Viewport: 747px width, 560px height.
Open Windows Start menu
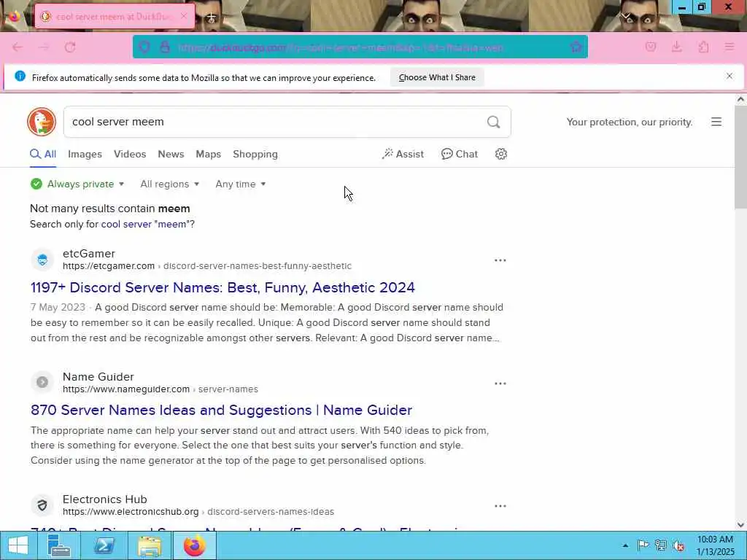18,545
